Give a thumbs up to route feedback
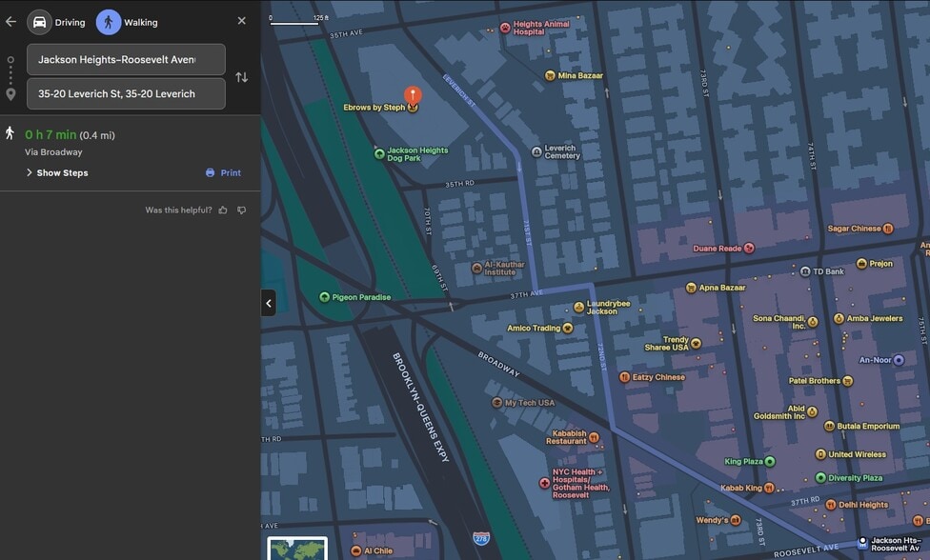This screenshot has height=560, width=930. 222,210
